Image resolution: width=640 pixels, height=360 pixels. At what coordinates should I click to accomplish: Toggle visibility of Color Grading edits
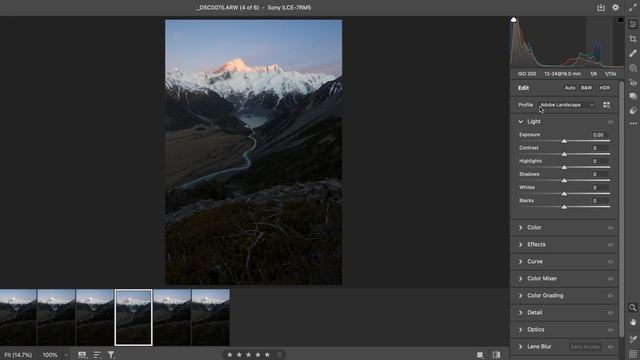(x=610, y=296)
